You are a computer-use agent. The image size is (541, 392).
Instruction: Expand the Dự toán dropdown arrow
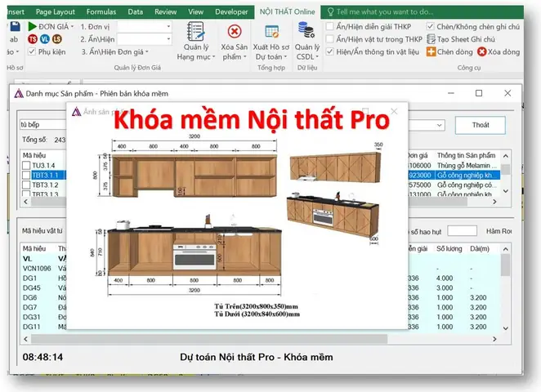click(285, 57)
